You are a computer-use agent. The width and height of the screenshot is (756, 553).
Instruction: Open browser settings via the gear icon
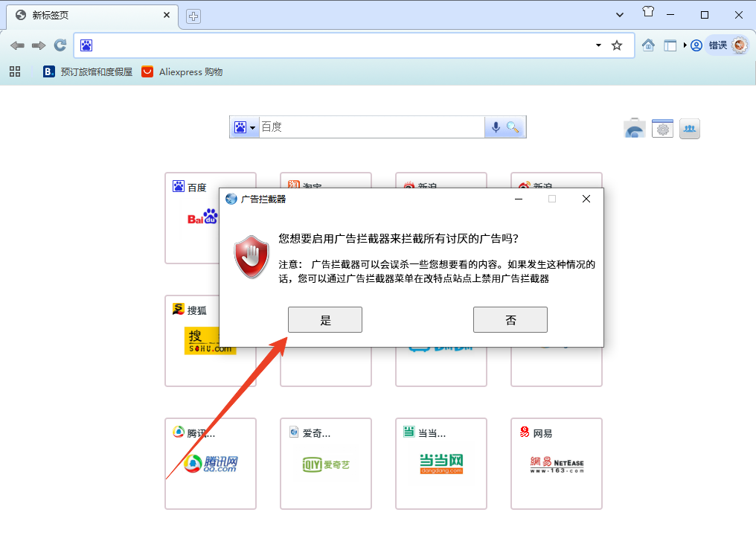click(x=661, y=128)
